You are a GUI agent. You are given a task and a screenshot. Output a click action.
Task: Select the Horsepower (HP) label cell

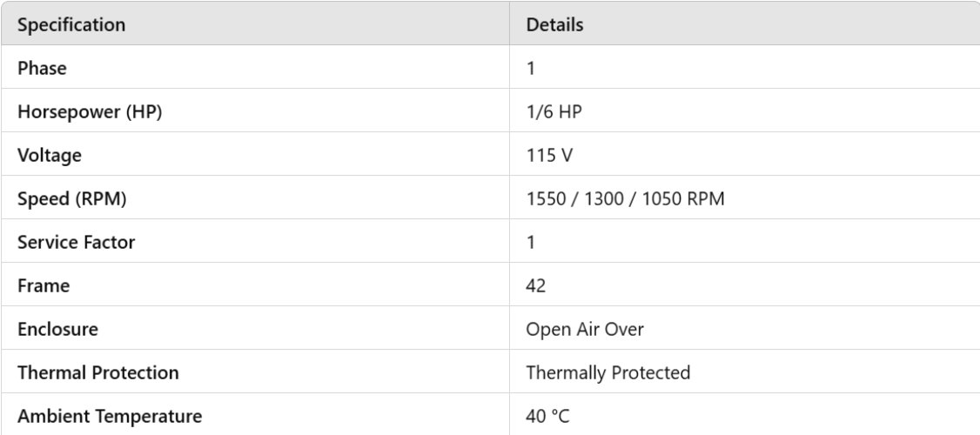point(90,111)
